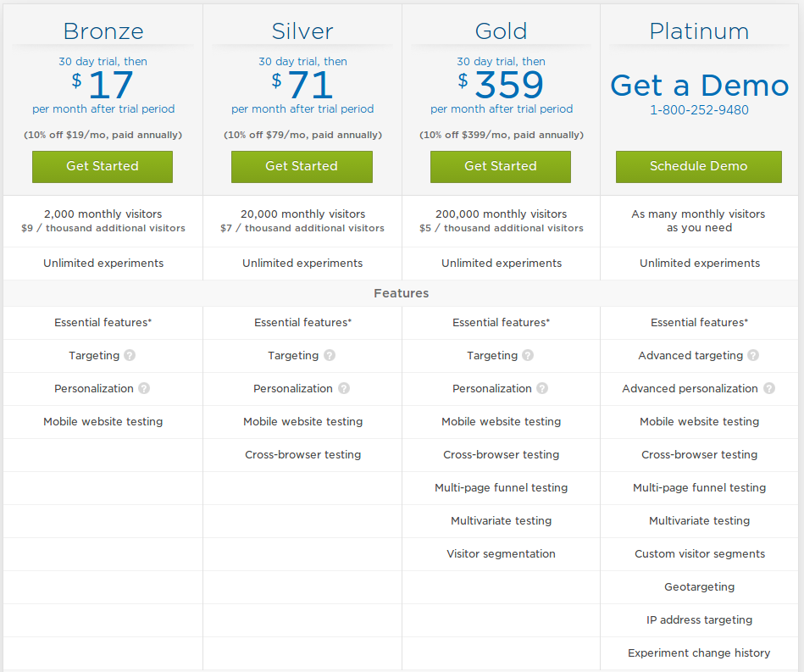Show the help tooltip next to Gold Personalization
This screenshot has width=804, height=672.
point(542,388)
